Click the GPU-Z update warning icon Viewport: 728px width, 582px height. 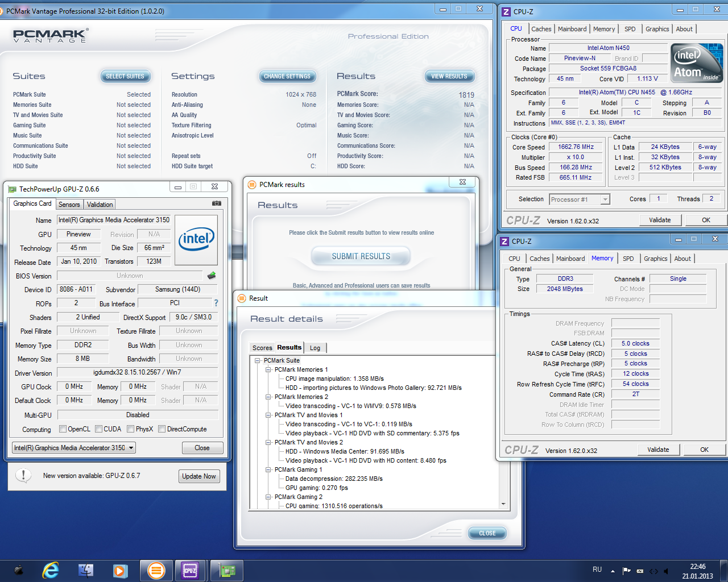(x=23, y=475)
